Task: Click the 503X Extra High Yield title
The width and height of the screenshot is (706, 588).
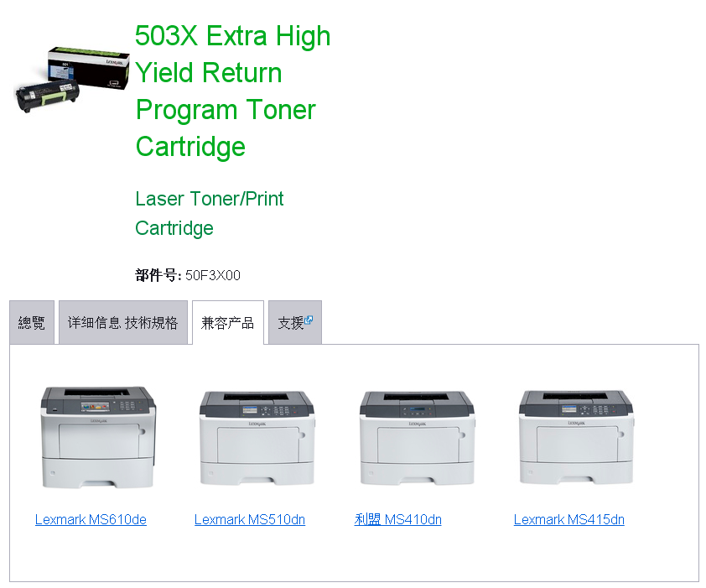Action: (233, 91)
